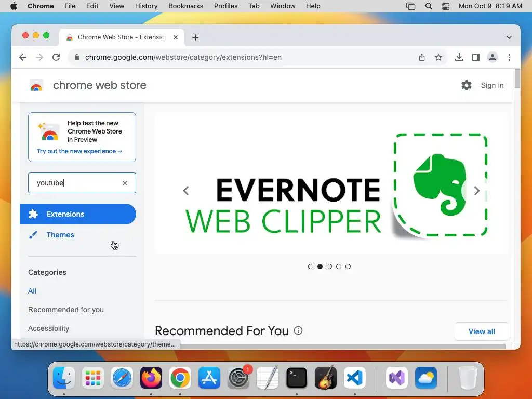Select fifth carousel dot
The height and width of the screenshot is (399, 532).
point(348,267)
